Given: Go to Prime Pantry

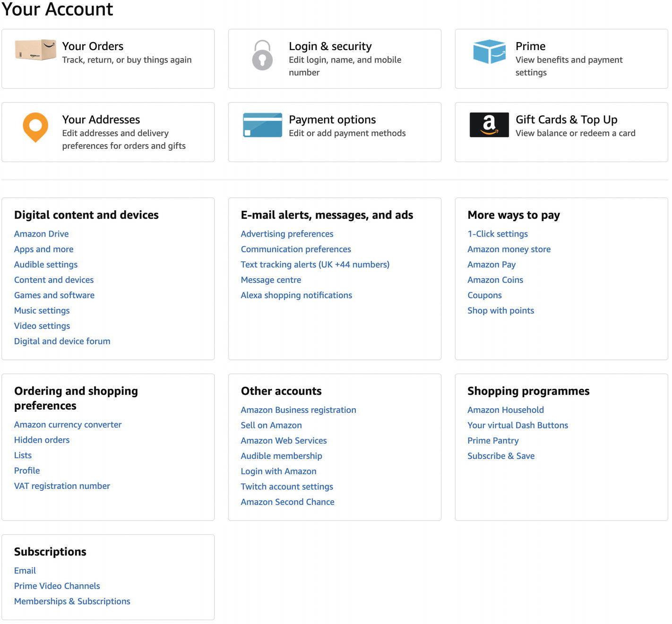Looking at the screenshot, I should click(x=493, y=441).
